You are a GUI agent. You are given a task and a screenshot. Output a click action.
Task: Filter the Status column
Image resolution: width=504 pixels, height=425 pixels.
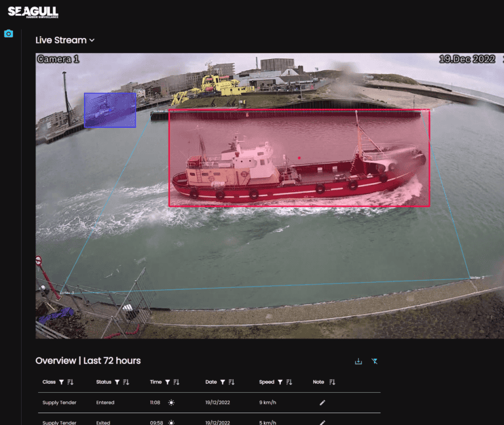tap(117, 382)
